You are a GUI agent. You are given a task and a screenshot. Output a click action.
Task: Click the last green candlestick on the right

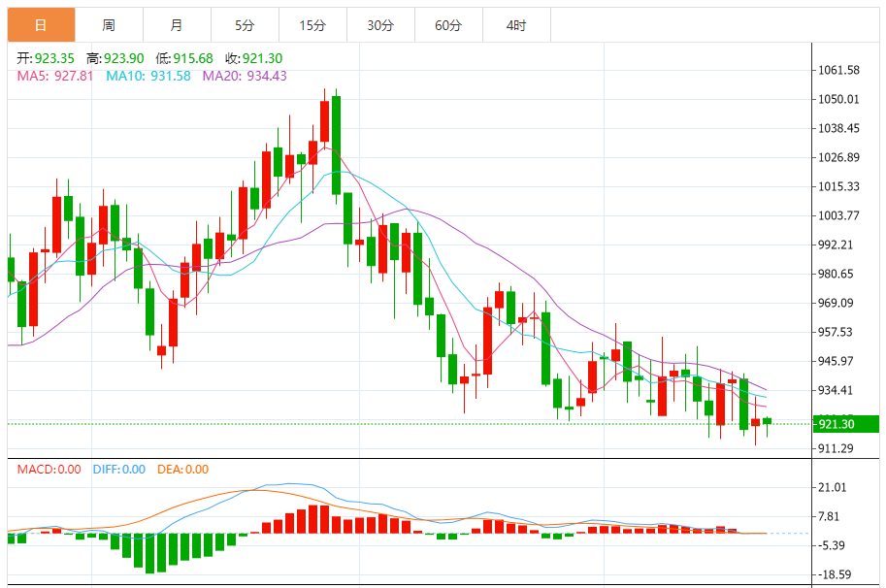click(767, 421)
